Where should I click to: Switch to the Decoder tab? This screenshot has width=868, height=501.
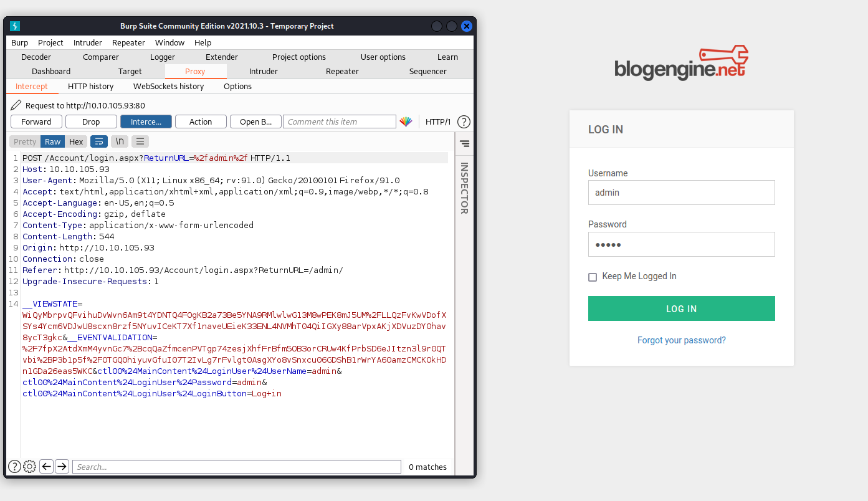point(36,57)
